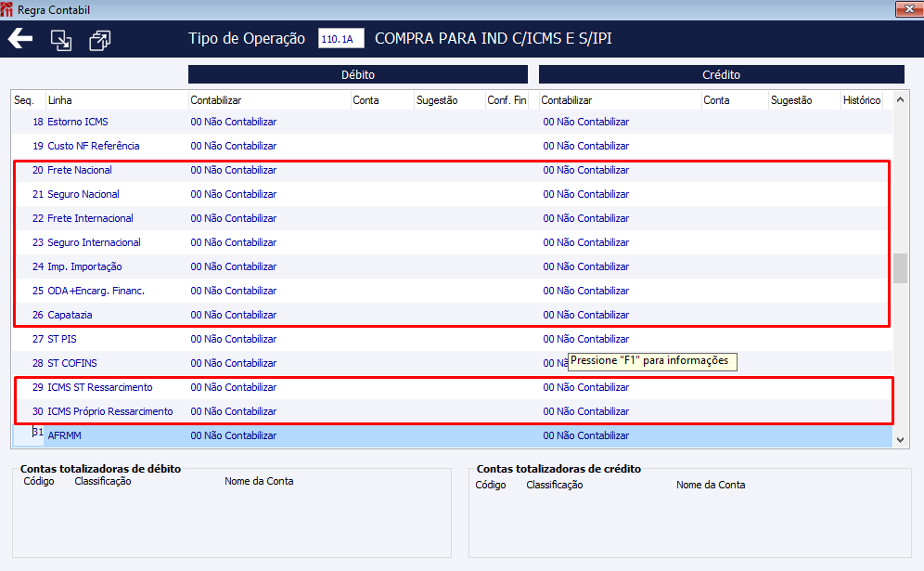Click Classificação header in credit totalizer panel
The width and height of the screenshot is (924, 571).
(x=555, y=485)
